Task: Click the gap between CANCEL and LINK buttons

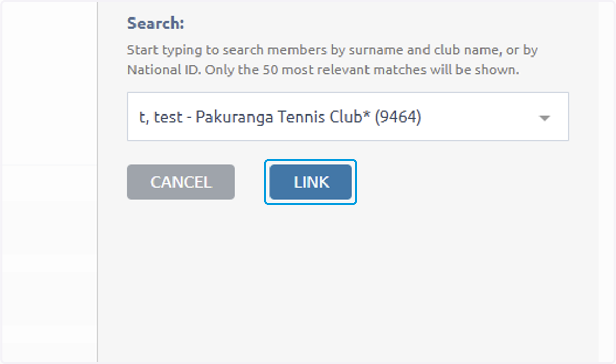Action: pyautogui.click(x=249, y=182)
